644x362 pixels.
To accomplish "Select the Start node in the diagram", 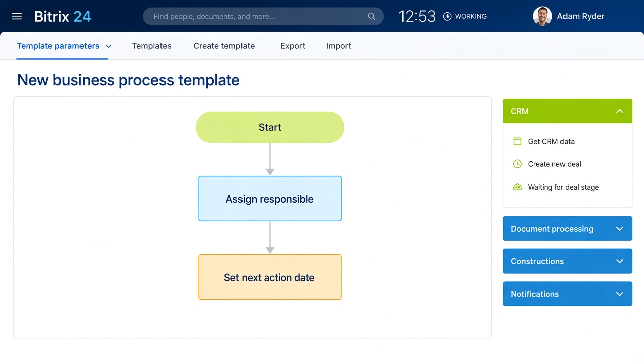I will [270, 127].
